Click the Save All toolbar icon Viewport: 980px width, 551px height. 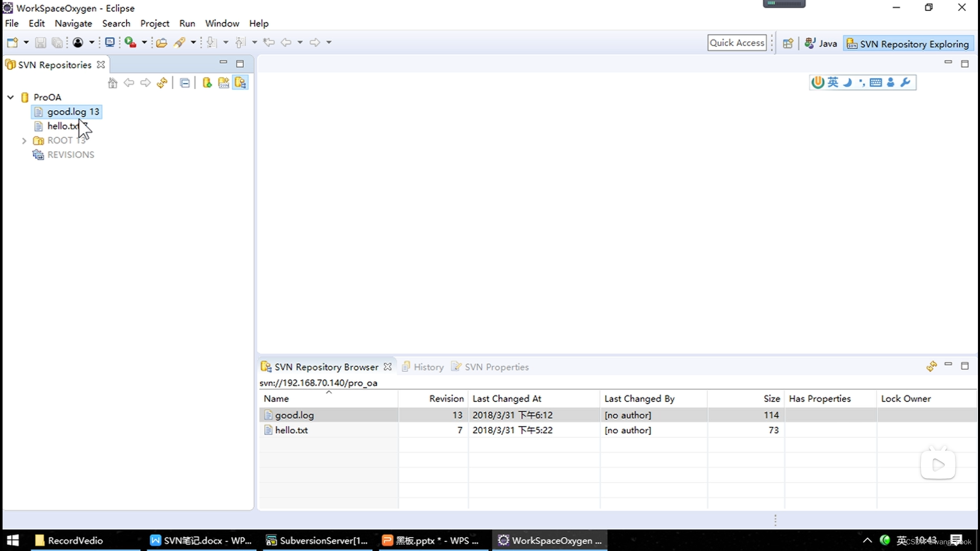pos(57,42)
